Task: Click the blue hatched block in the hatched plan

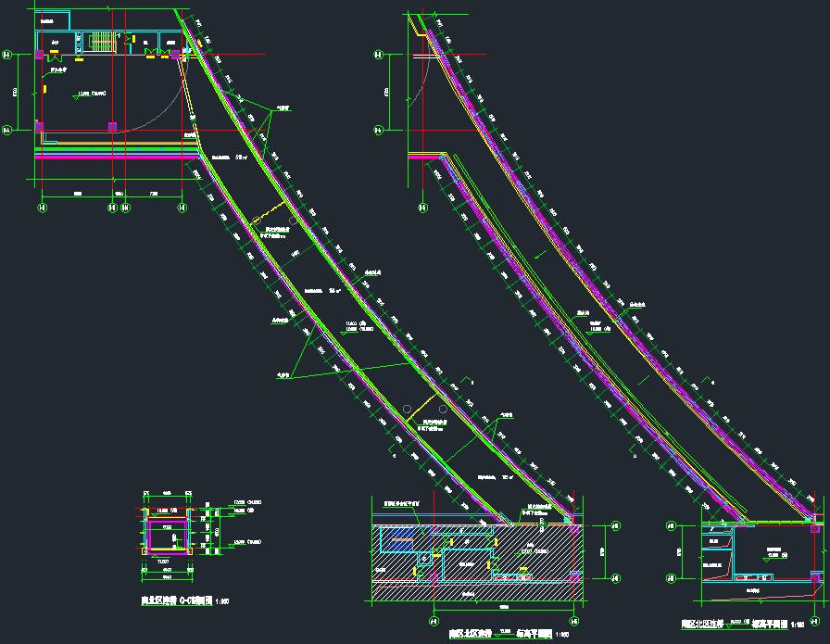Action: pos(400,539)
